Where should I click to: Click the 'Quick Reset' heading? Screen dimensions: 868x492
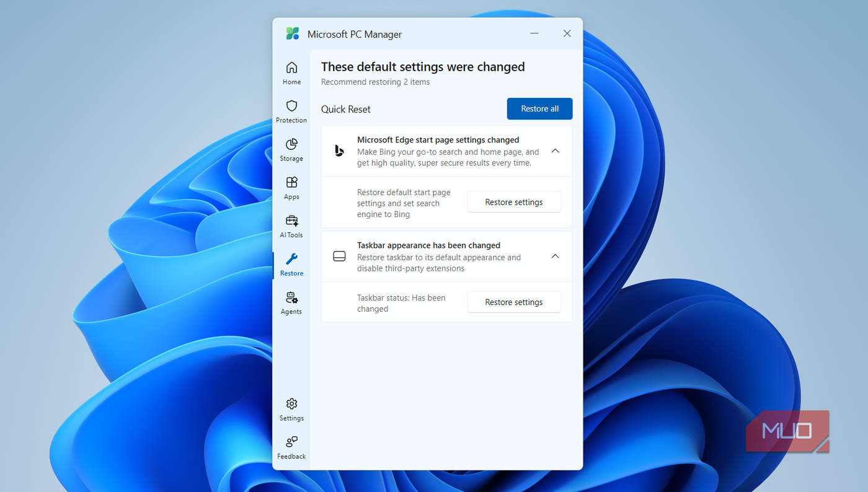click(345, 109)
